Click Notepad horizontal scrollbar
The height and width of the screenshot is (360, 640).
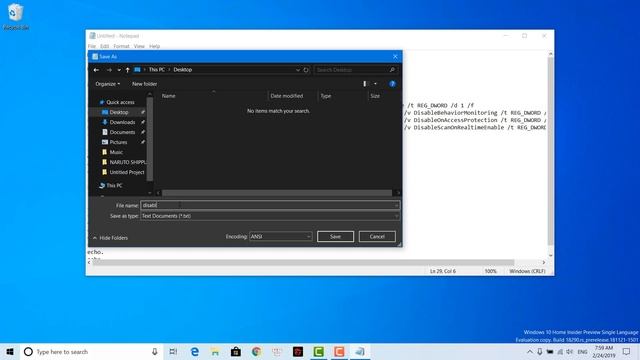303,262
